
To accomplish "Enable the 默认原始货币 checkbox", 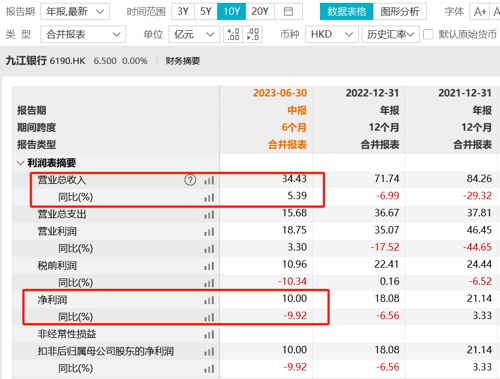I will [x=428, y=34].
